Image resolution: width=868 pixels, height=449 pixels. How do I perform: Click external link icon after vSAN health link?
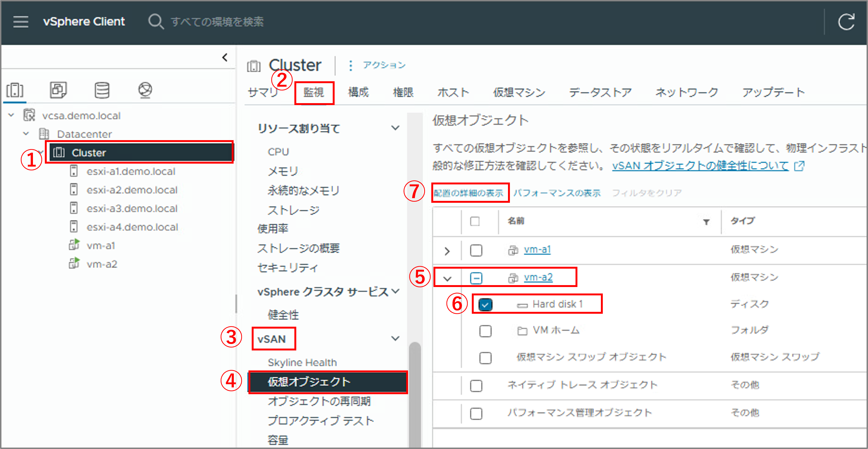799,166
